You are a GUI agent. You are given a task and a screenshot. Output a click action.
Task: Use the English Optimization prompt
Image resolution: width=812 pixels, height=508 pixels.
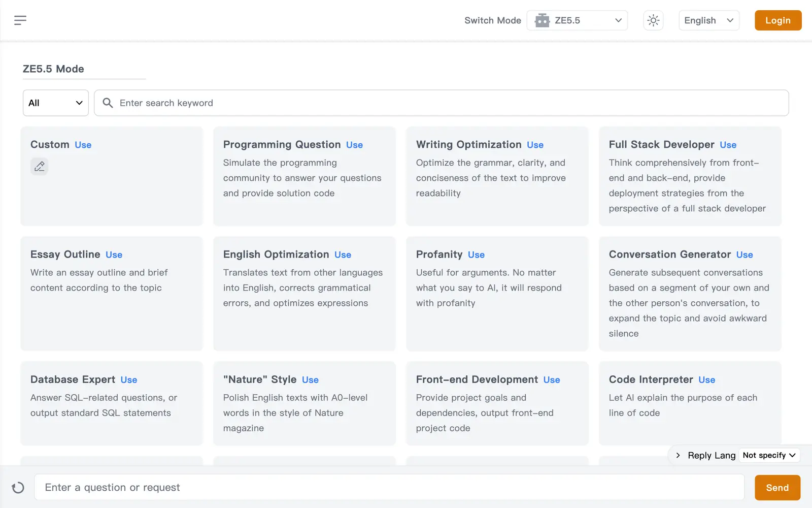(343, 255)
